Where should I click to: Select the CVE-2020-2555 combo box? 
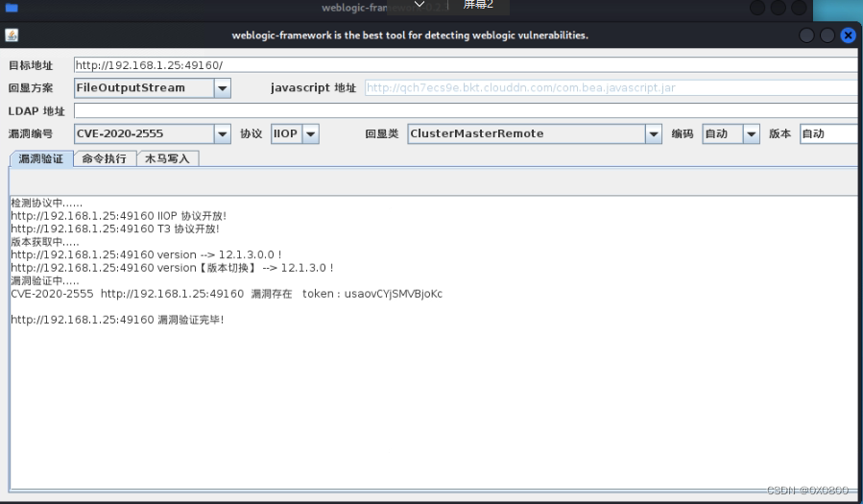[153, 133]
